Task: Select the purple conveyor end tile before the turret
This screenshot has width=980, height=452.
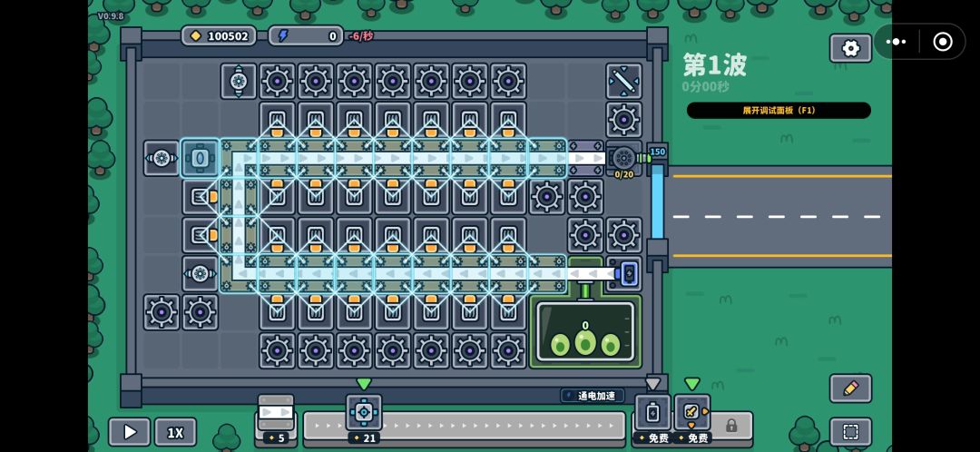Action: point(585,158)
